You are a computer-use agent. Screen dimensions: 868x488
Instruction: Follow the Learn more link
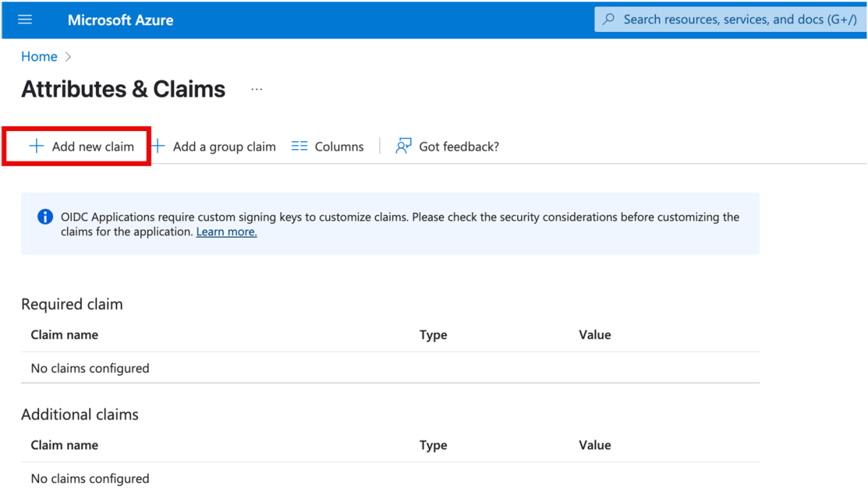click(226, 232)
